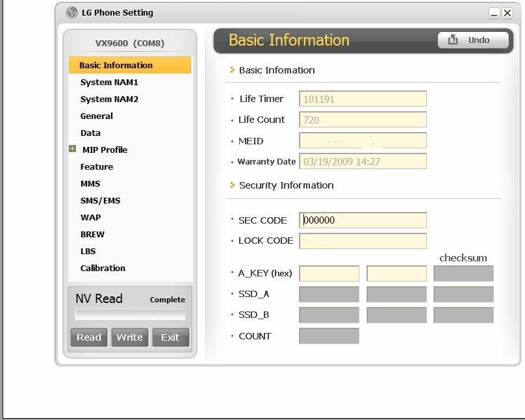Switch to the Data section
525x420 pixels.
tap(90, 133)
